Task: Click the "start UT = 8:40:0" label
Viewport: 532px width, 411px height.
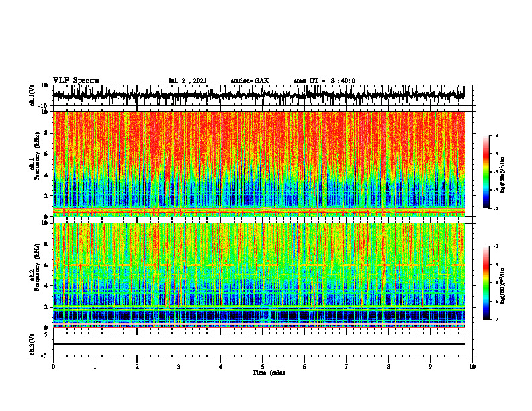Action: pos(324,81)
